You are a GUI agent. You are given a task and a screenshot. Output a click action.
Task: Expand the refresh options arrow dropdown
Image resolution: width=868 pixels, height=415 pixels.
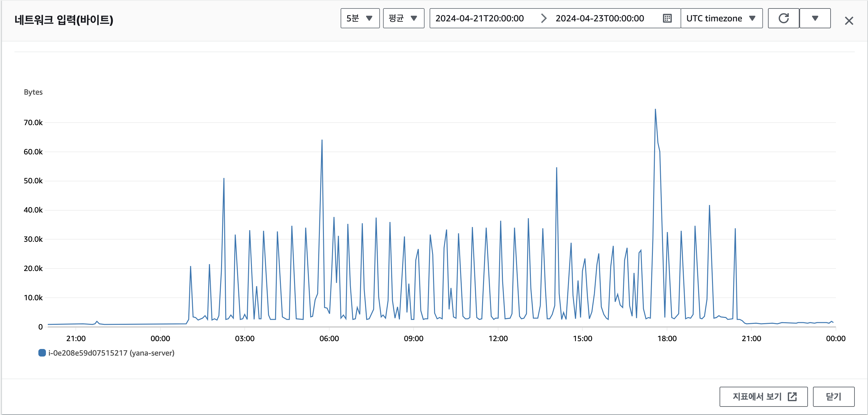815,18
